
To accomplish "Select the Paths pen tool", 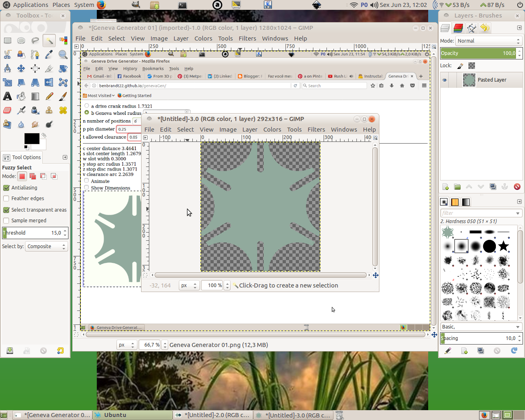I will (x=21, y=54).
